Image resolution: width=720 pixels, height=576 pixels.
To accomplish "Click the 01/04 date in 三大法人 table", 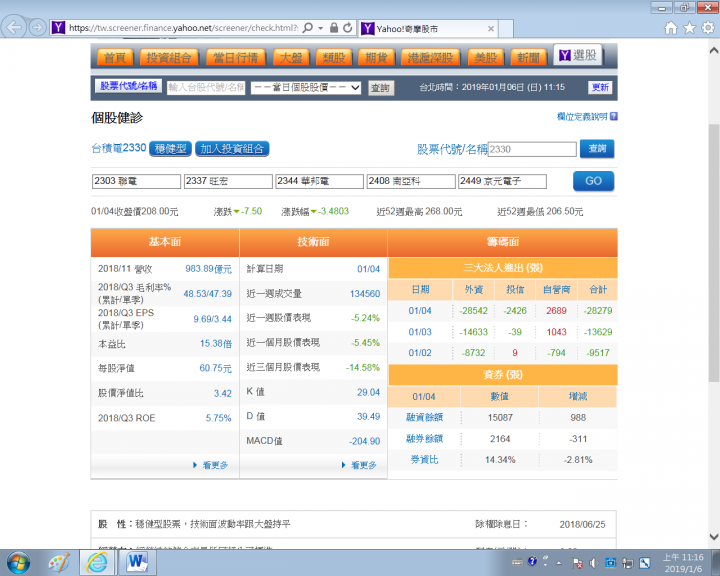I will coord(420,311).
